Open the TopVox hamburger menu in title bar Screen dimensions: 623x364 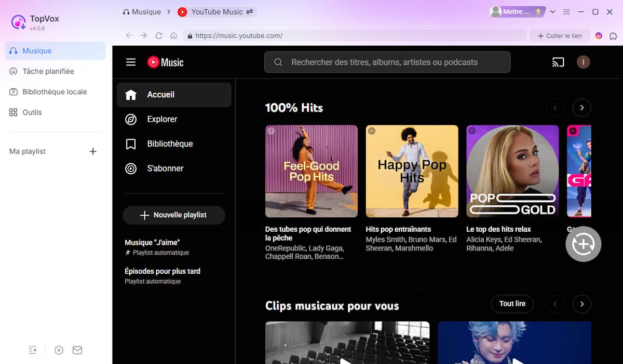pyautogui.click(x=567, y=11)
